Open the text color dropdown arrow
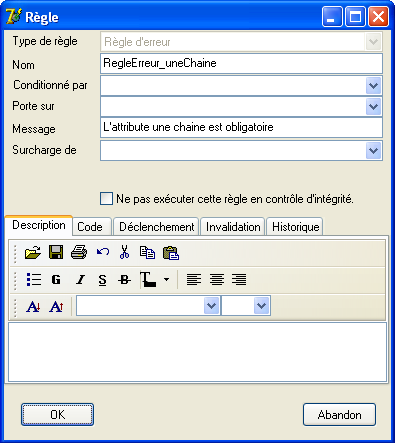Viewport: 395px width, 443px height. [166, 279]
